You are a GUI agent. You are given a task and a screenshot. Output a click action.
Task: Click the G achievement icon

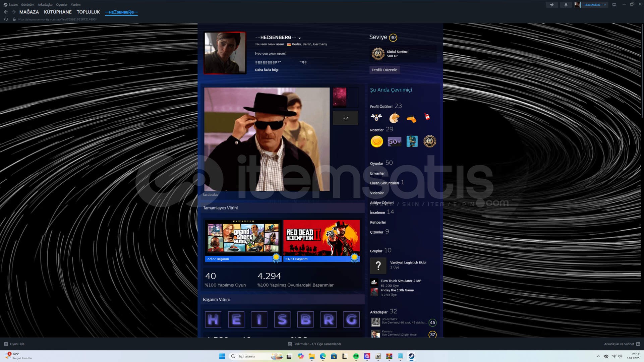point(351,319)
